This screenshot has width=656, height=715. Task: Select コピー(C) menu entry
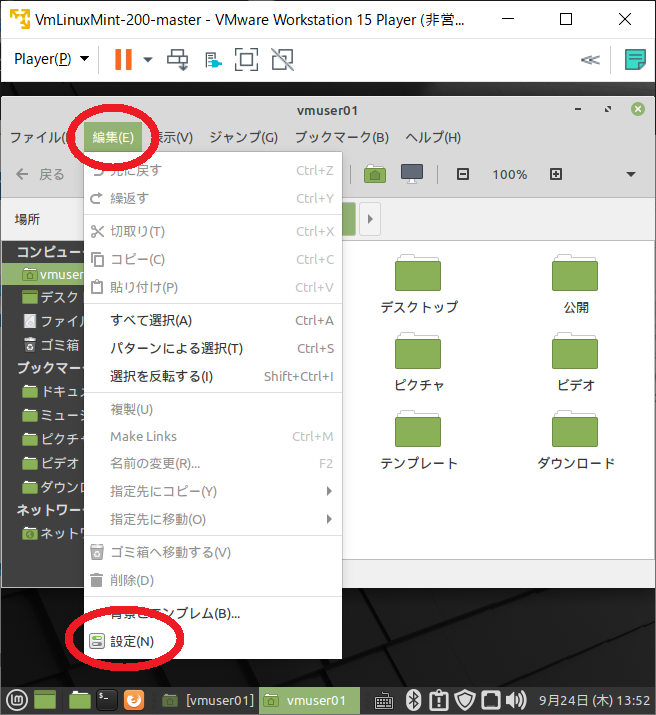[x=213, y=259]
